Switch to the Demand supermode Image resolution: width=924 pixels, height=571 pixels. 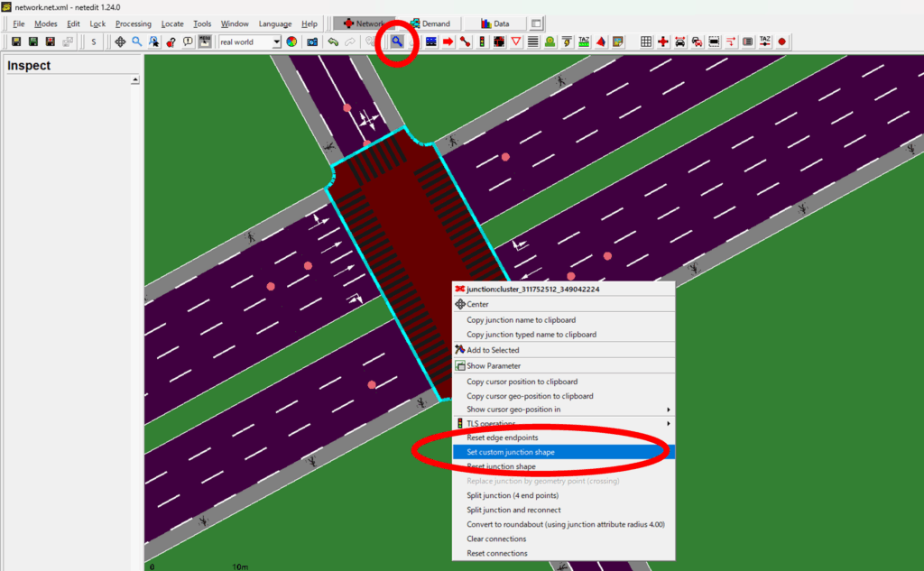[x=430, y=23]
